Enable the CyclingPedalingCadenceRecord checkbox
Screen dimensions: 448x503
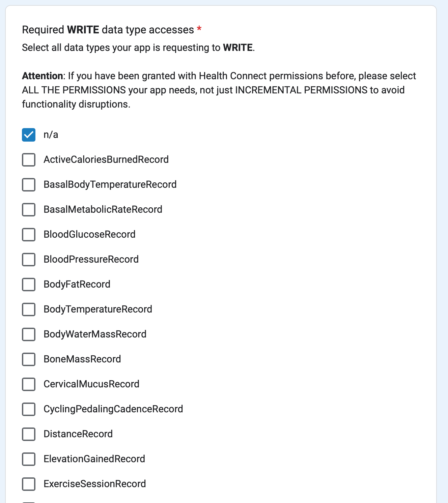(29, 409)
